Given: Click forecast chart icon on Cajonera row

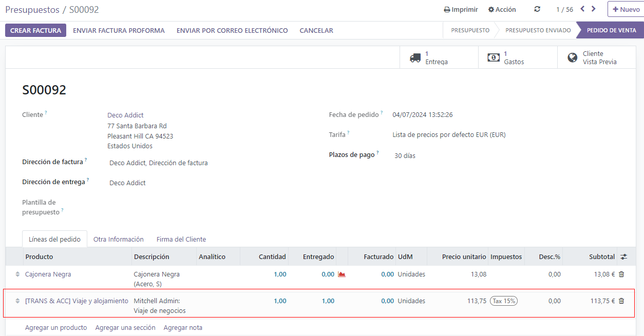Looking at the screenshot, I should point(342,274).
